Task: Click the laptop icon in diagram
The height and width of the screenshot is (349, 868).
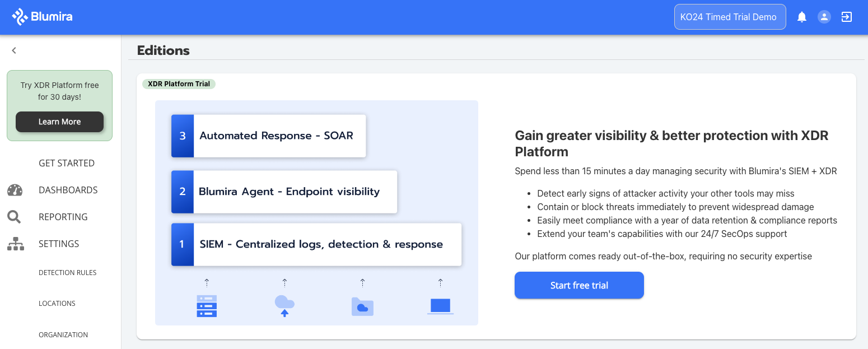Action: (x=440, y=306)
